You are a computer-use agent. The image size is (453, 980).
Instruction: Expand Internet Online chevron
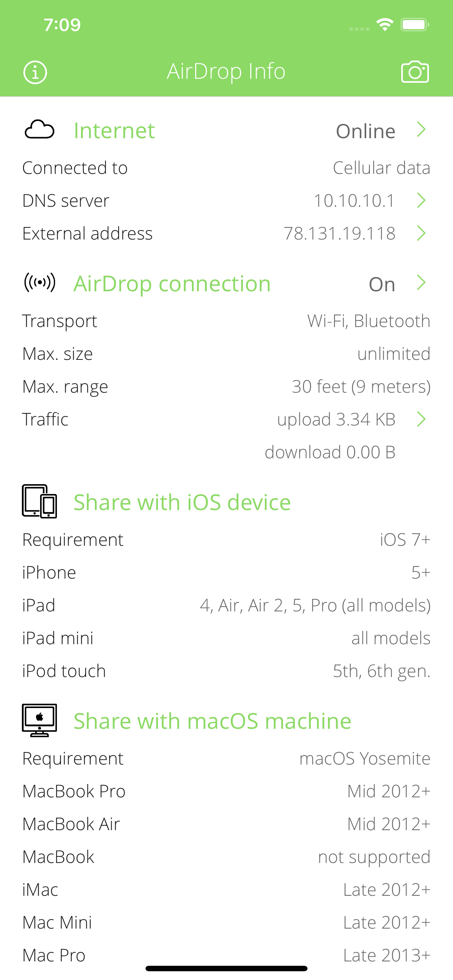[x=421, y=130]
